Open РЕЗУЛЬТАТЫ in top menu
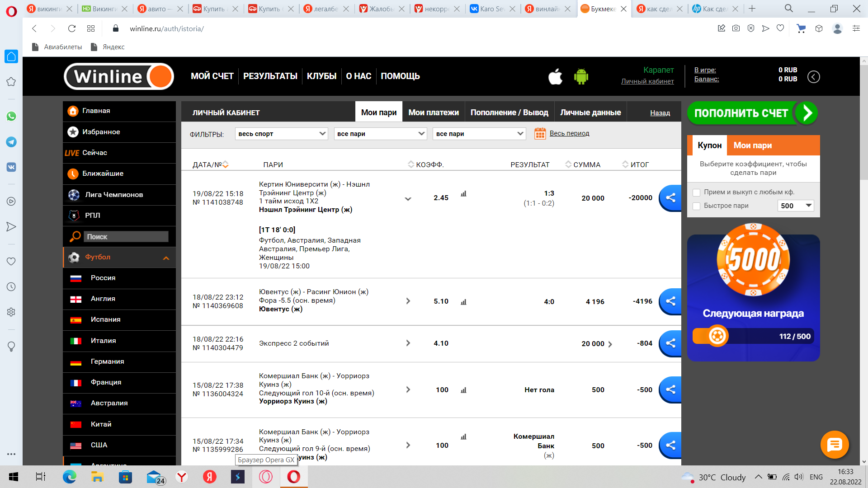Viewport: 868px width, 488px height. pyautogui.click(x=270, y=76)
